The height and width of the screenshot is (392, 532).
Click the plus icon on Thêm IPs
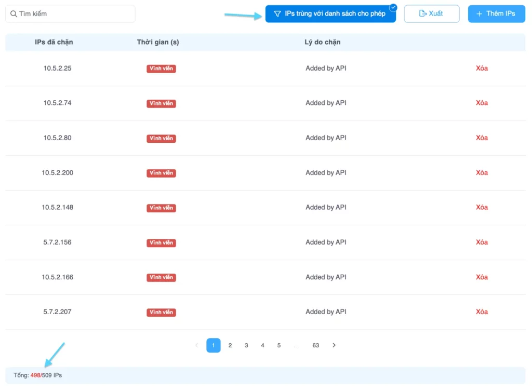479,14
